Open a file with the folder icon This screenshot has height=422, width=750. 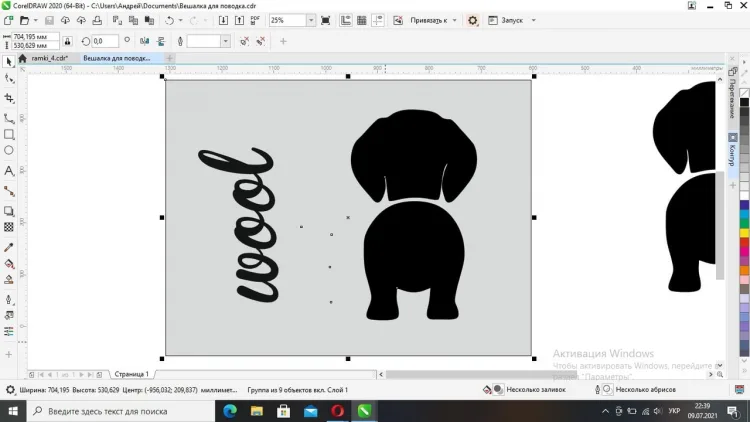pos(24,21)
